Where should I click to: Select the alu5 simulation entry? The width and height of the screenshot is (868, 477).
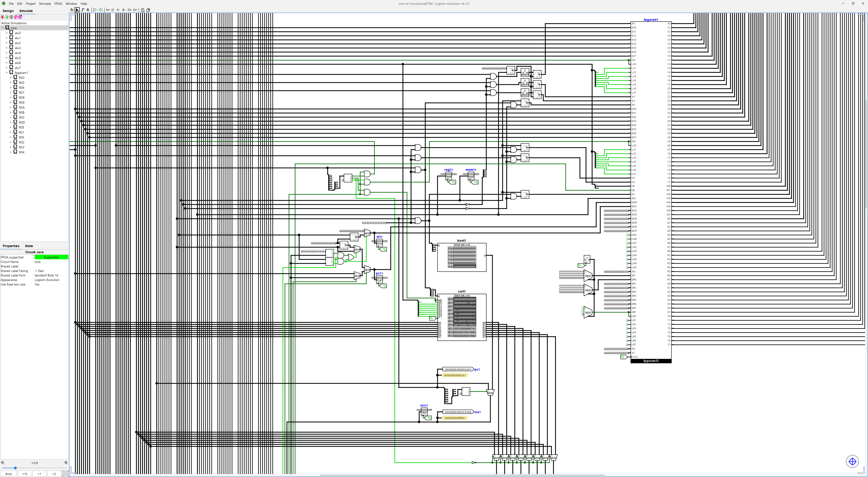(18, 58)
